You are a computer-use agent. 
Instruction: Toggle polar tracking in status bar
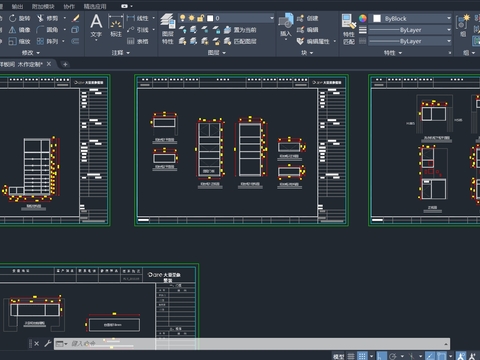(393, 356)
